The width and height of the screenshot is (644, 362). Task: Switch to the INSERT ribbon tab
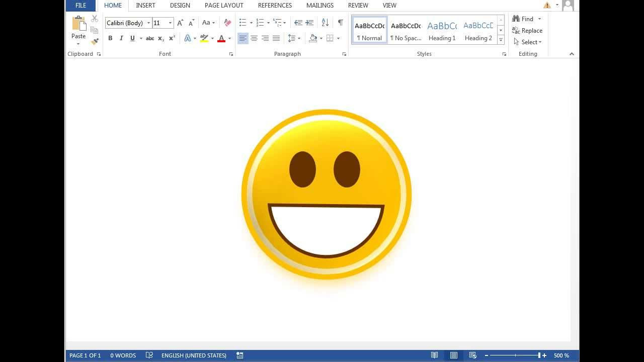145,6
